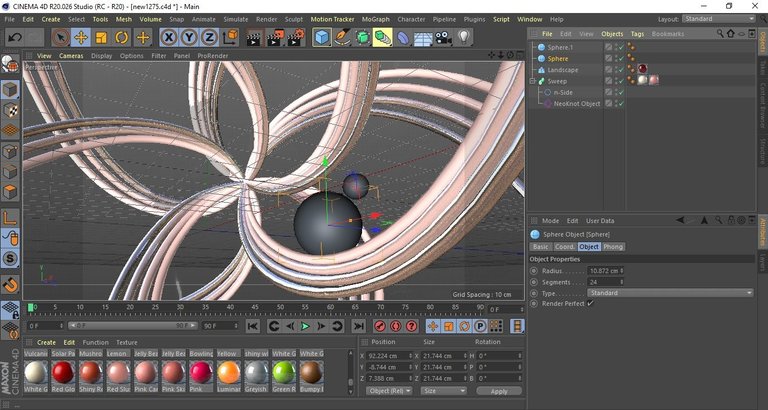Viewport: 768px width, 410px height.
Task: Select Sphere.1 in the Object Manager
Action: click(x=560, y=48)
